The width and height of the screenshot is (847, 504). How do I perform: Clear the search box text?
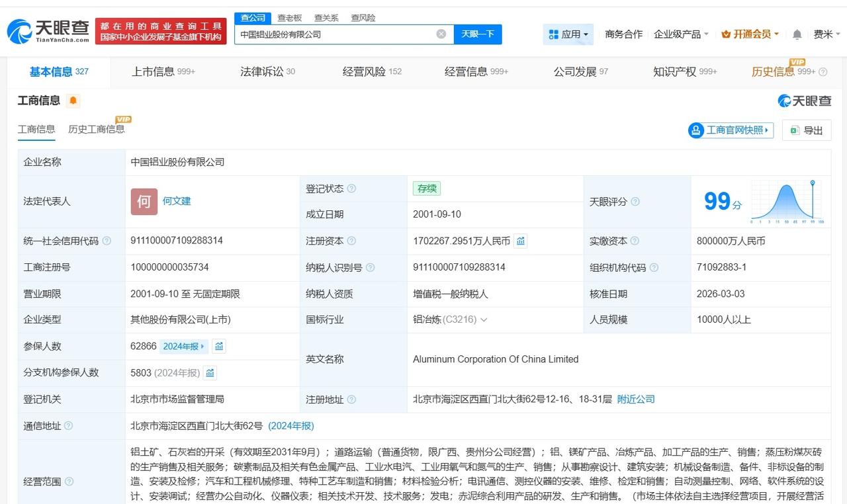tap(441, 34)
